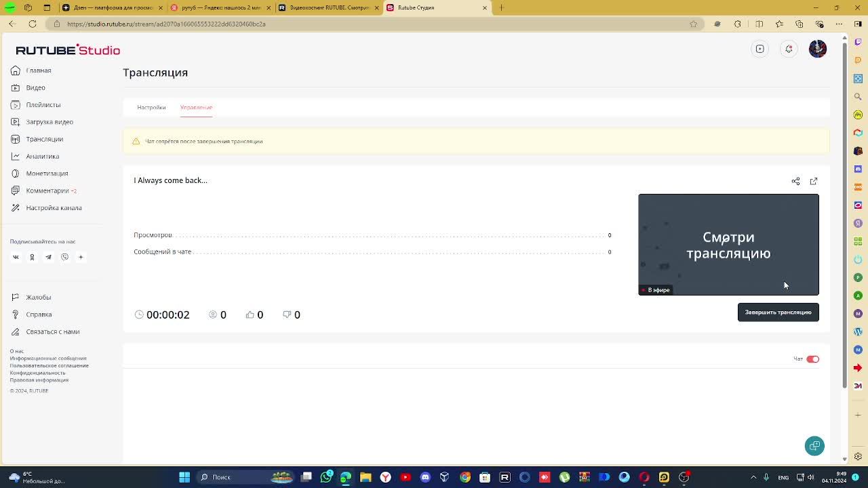Select the Управление tab
The image size is (868, 488).
pos(196,107)
